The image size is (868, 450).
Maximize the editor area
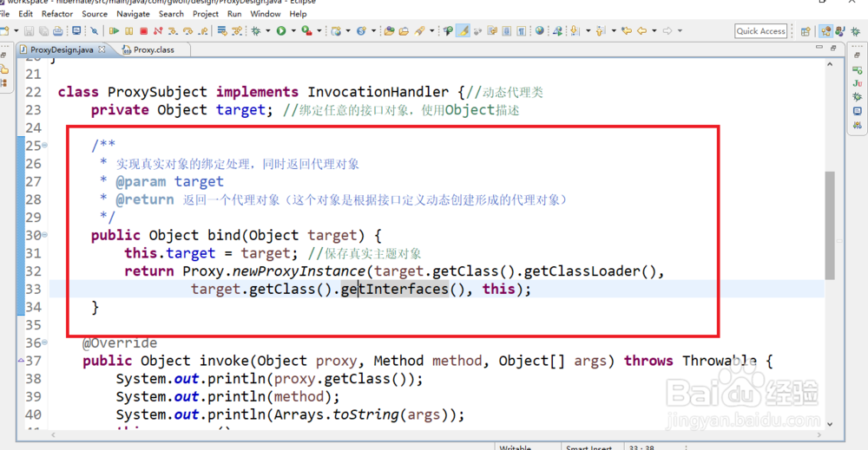point(833,48)
